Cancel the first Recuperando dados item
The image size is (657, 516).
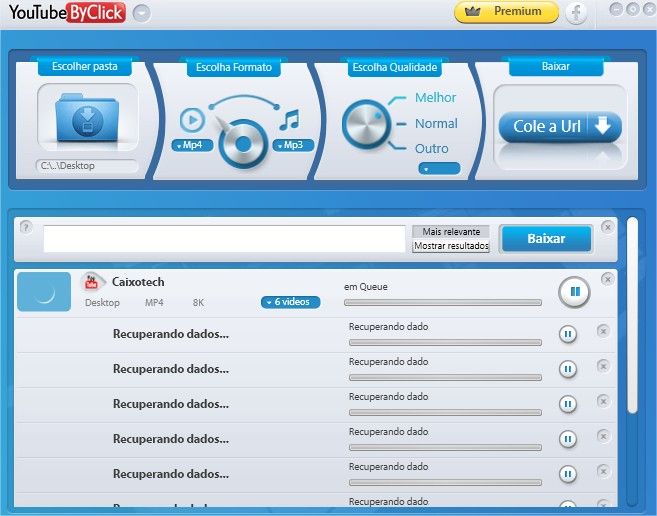[x=603, y=331]
